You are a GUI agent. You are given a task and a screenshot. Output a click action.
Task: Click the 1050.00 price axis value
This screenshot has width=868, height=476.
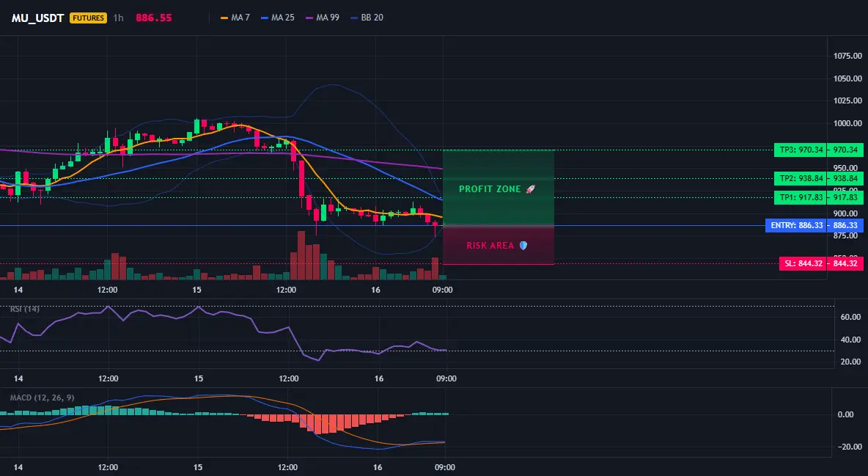[847, 78]
